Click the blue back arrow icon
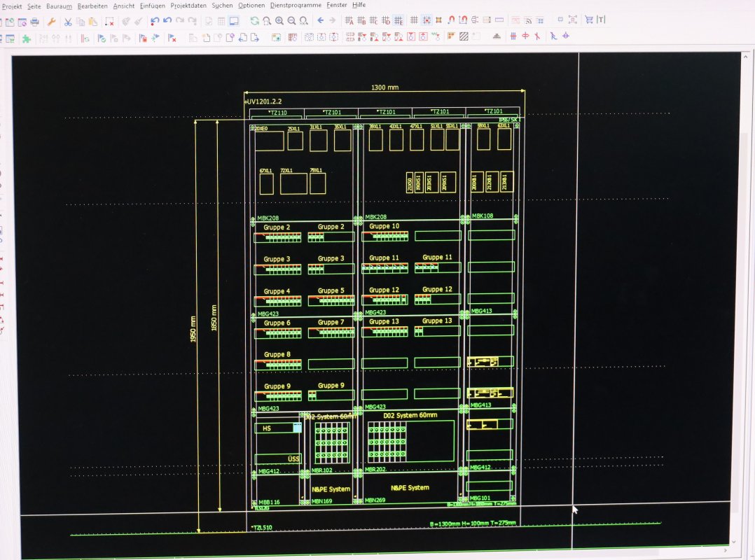Viewport: 755px width, 560px height. click(x=321, y=21)
